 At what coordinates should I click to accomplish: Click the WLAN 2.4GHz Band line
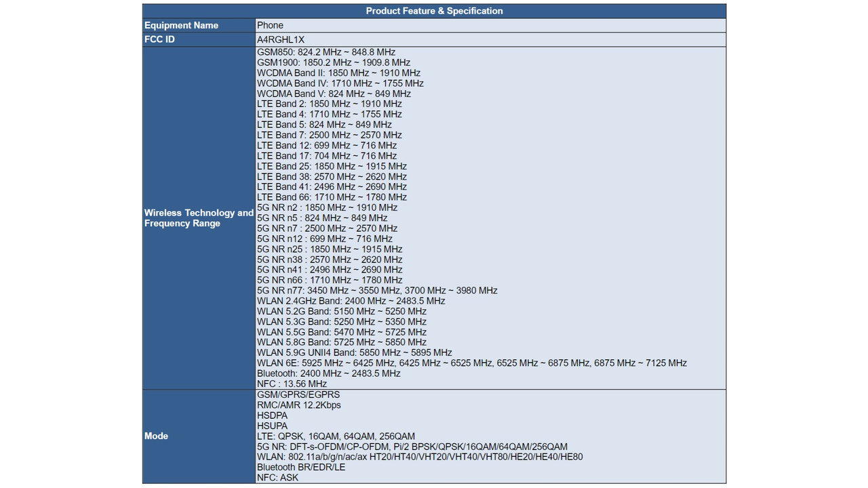coord(351,301)
